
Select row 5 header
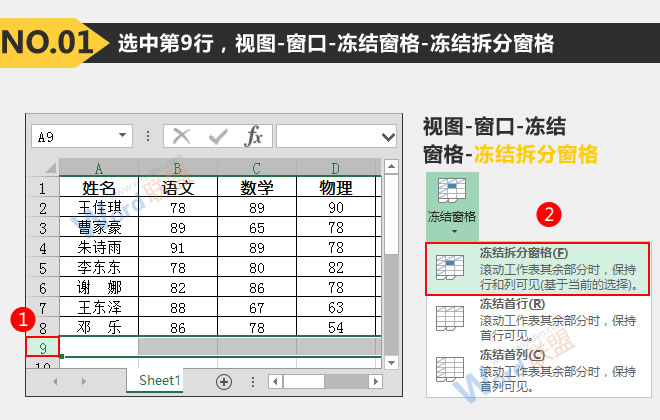[43, 268]
